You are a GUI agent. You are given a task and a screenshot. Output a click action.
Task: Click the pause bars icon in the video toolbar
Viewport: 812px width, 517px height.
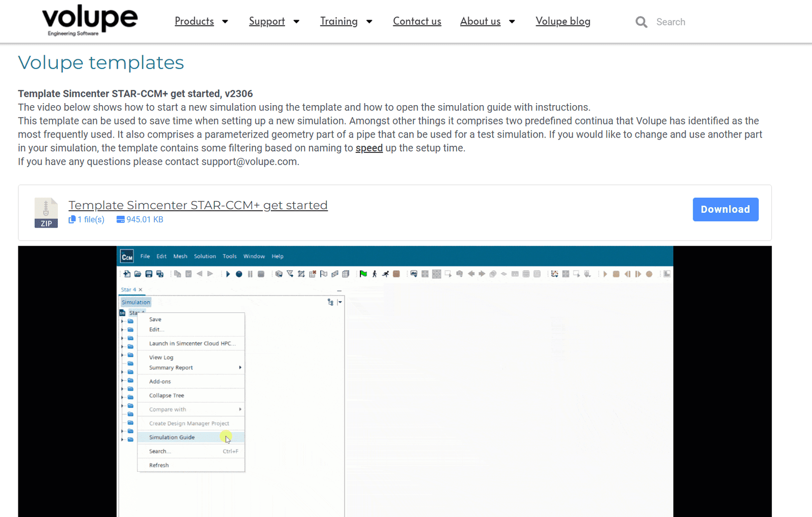click(250, 274)
